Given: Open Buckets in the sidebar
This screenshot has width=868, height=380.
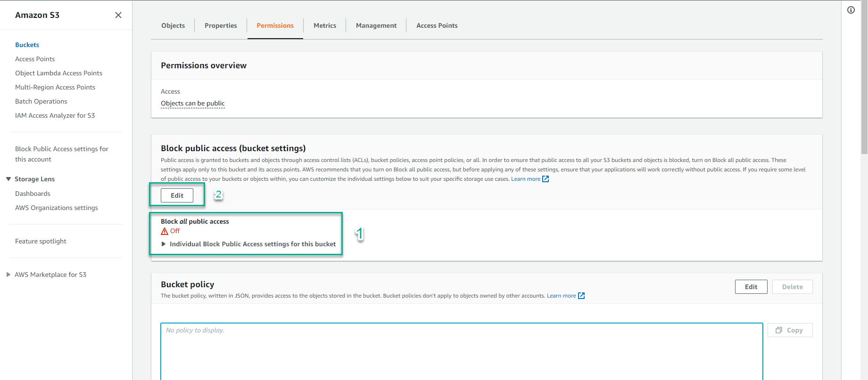Looking at the screenshot, I should point(27,45).
